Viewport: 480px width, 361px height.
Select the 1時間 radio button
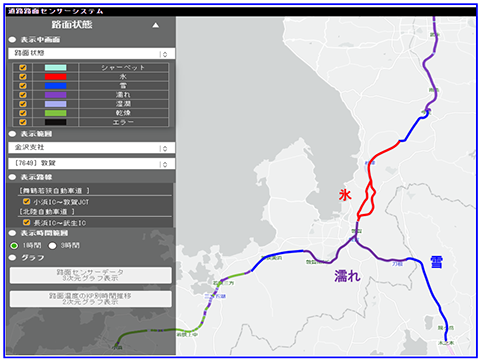pyautogui.click(x=14, y=246)
